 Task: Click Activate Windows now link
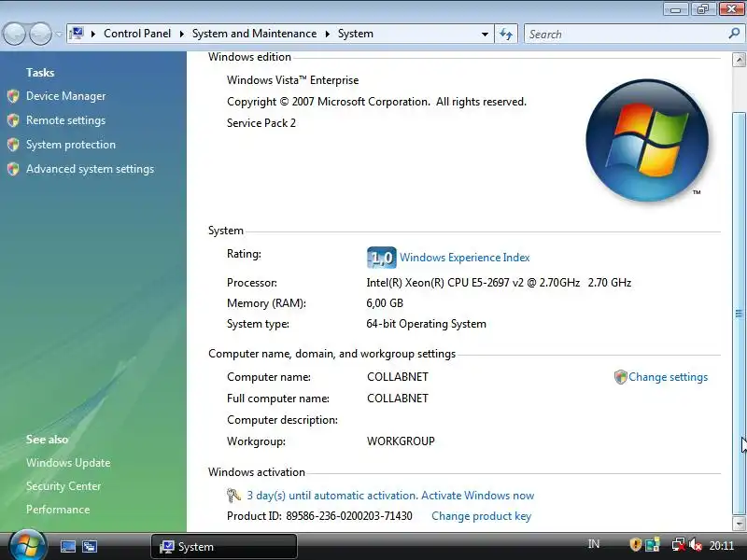point(477,496)
